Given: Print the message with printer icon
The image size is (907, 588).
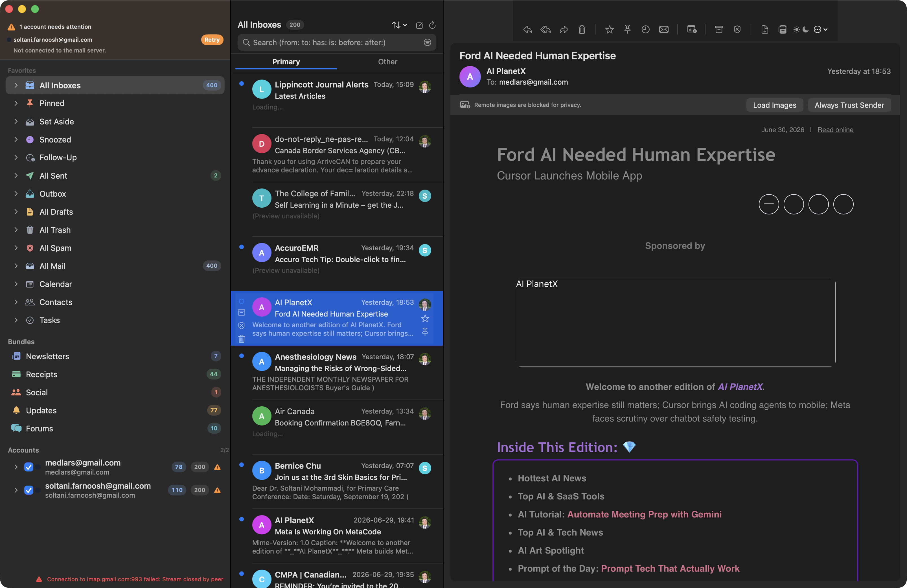Looking at the screenshot, I should click(783, 29).
